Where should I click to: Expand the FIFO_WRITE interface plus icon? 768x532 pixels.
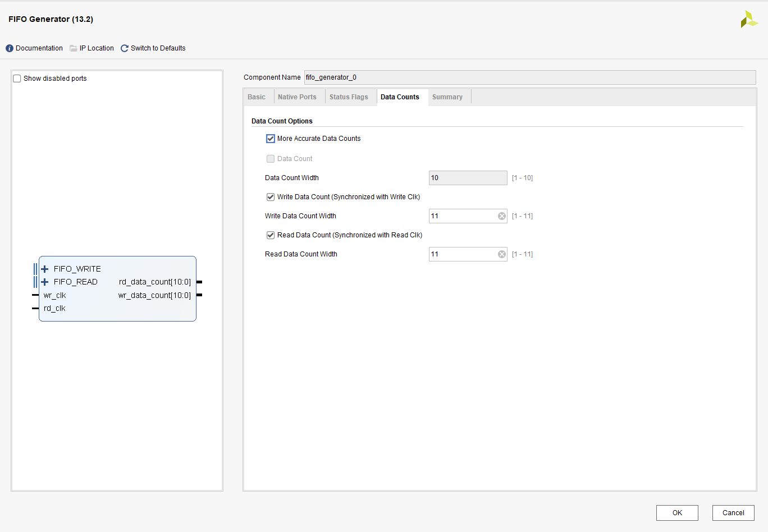pyautogui.click(x=45, y=269)
